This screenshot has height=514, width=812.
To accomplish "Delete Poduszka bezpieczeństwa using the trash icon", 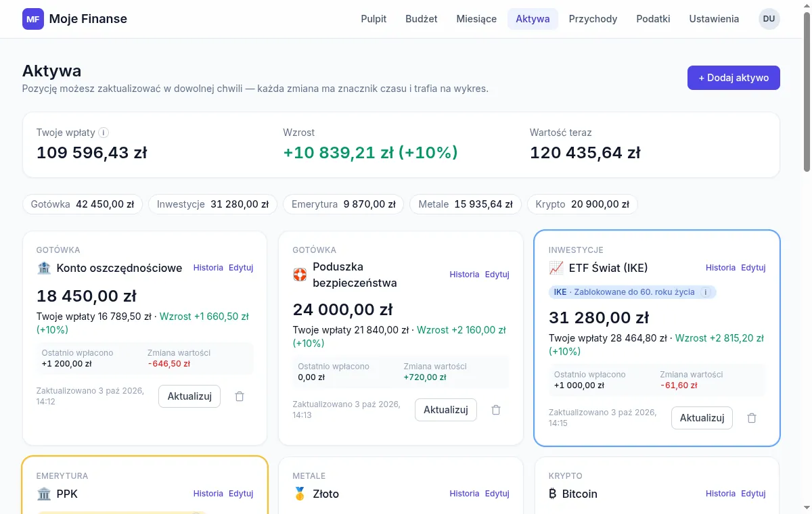I will click(496, 410).
